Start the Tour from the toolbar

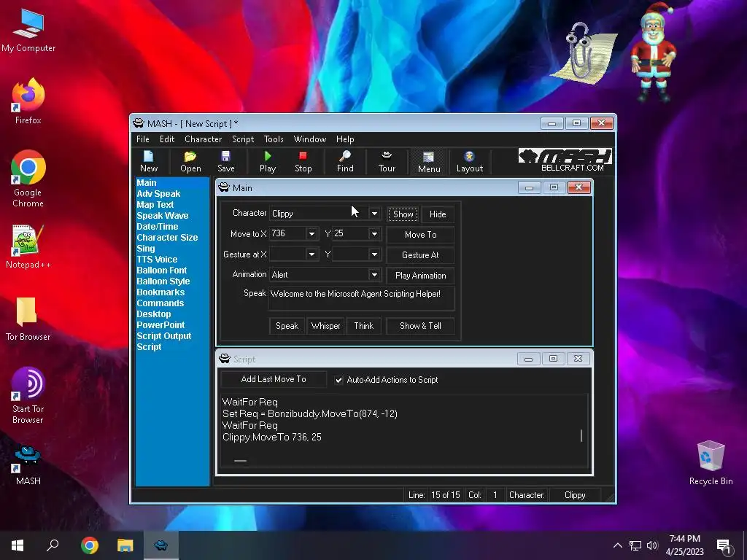(387, 161)
